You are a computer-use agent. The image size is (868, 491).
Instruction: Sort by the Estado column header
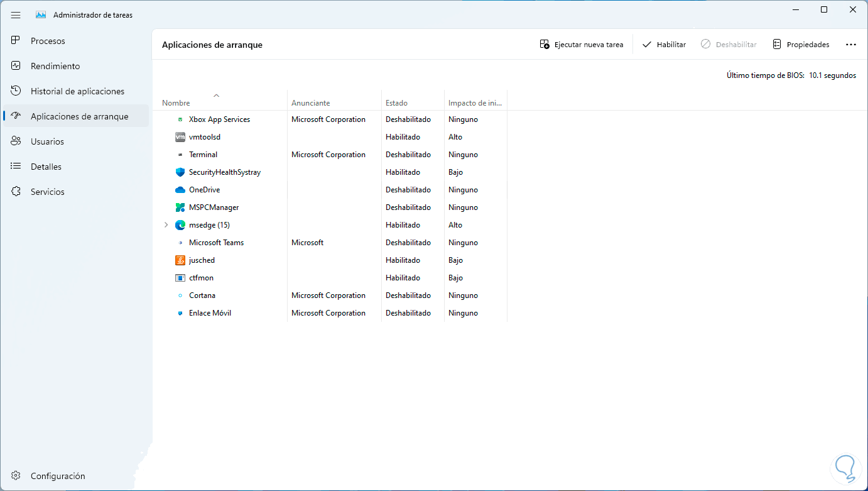[x=396, y=103]
